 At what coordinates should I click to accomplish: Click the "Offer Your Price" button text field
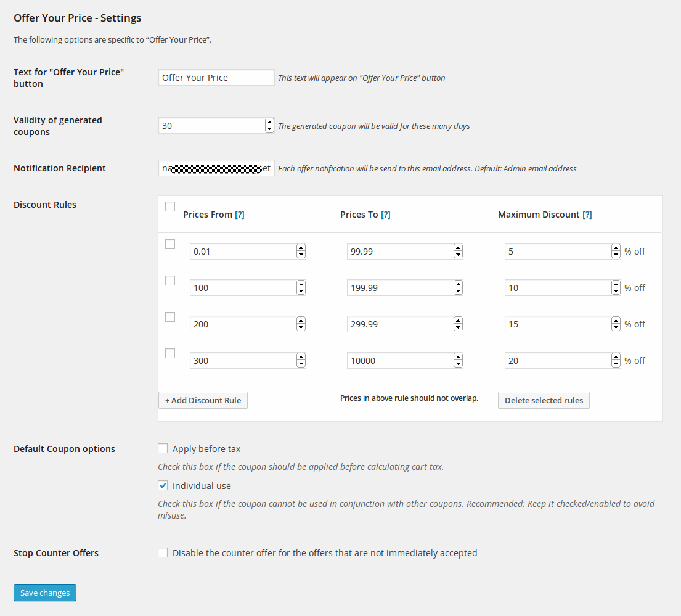click(x=216, y=78)
